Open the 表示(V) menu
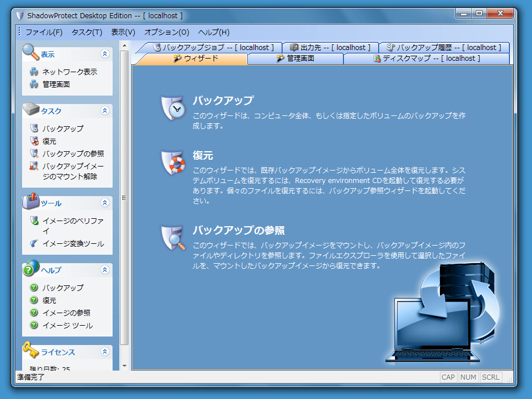Viewport: 532px width, 399px height. tap(123, 32)
